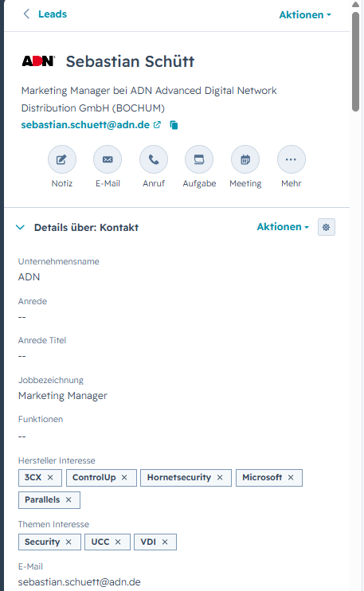This screenshot has height=591, width=364.
Task: Collapse Details über: Kontakt section
Action: pyautogui.click(x=20, y=227)
